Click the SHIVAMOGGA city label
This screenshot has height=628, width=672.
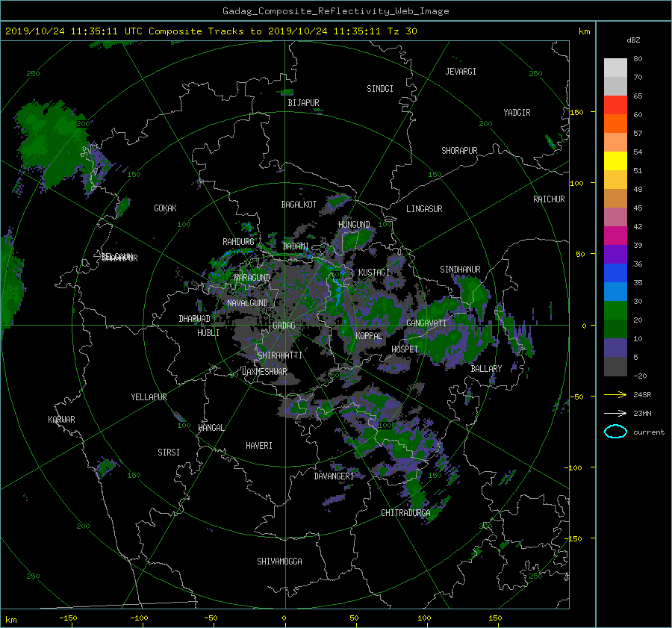click(x=279, y=562)
